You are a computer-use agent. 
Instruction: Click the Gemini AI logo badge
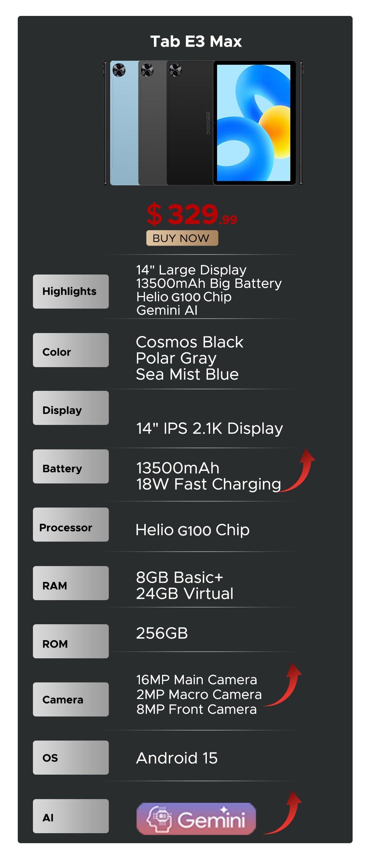pos(196,818)
